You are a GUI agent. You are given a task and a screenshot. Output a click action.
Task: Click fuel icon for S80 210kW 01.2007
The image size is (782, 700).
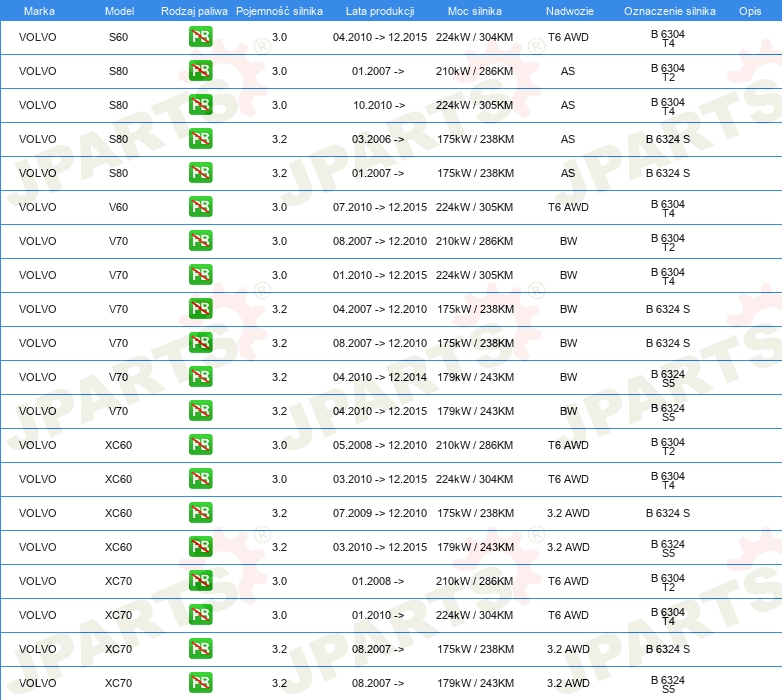[200, 71]
